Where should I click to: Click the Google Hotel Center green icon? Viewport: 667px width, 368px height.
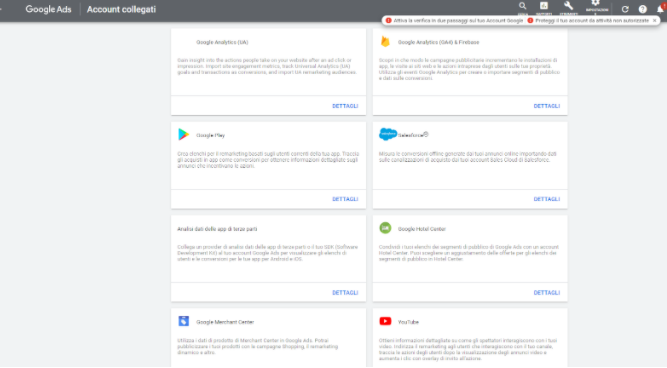(x=385, y=228)
